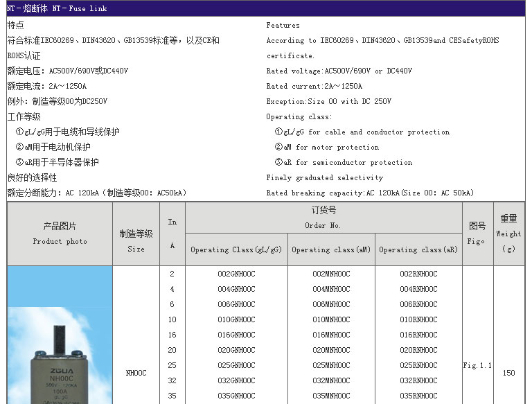Click order number 010MNH00C
This screenshot has height=404, width=532.
pos(331,320)
